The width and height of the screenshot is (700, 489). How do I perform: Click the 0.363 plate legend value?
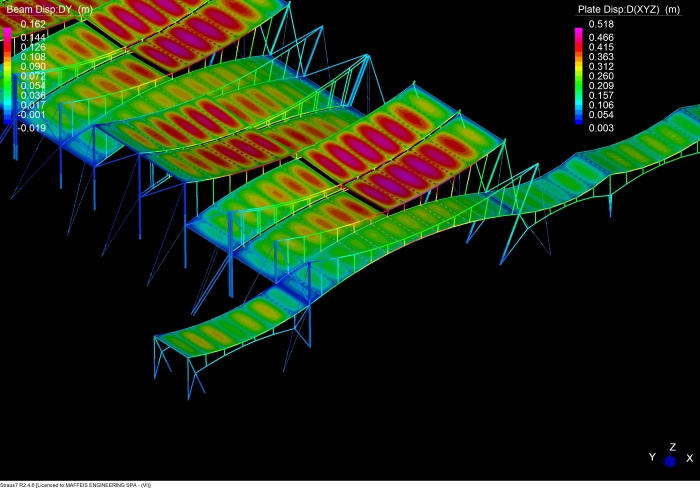(601, 57)
